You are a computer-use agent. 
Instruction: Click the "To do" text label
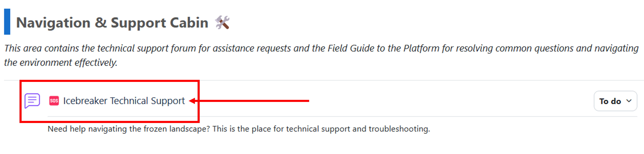(610, 101)
